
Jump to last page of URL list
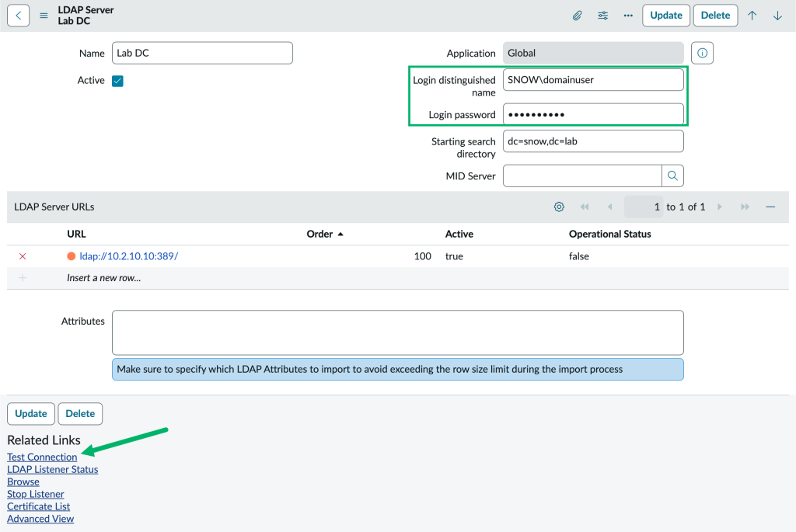coord(745,207)
